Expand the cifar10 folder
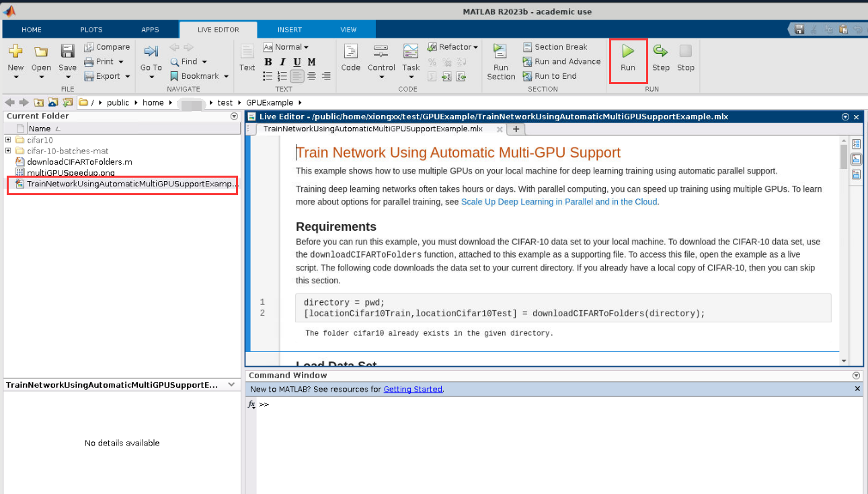 8,140
